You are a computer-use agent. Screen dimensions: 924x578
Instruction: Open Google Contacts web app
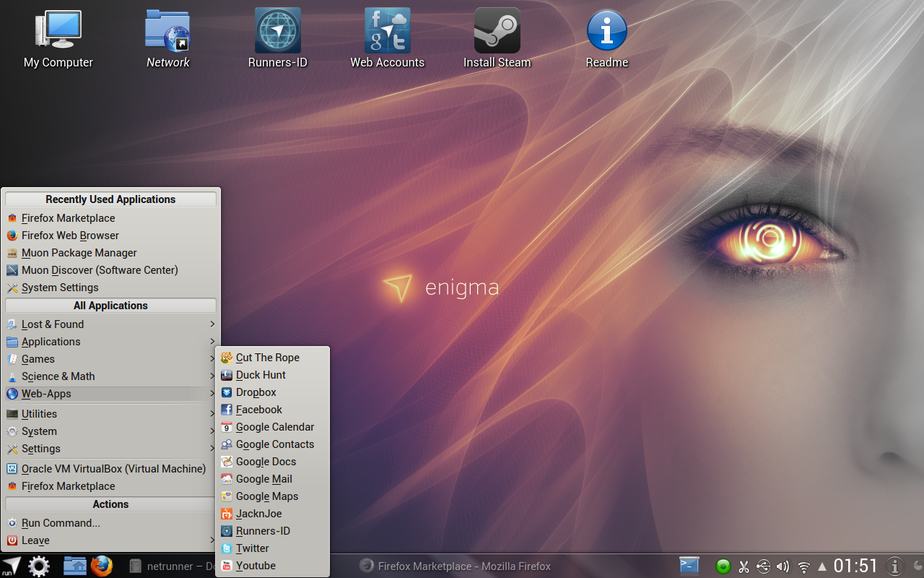(273, 444)
